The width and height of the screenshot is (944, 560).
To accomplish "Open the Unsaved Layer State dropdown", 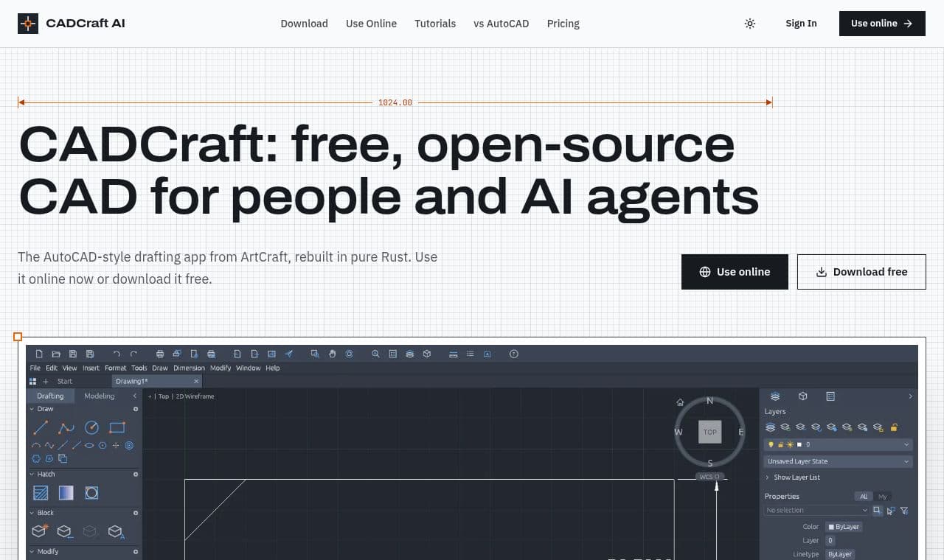I will (839, 461).
